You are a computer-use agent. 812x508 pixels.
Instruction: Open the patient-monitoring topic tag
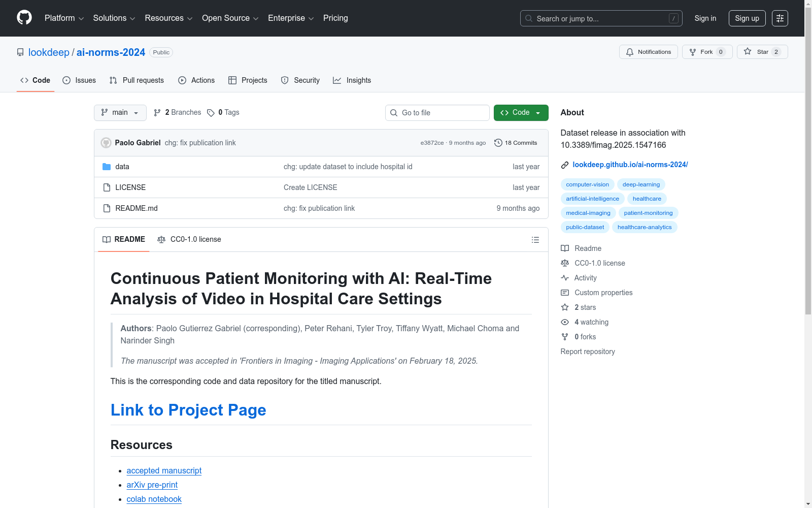click(x=649, y=213)
